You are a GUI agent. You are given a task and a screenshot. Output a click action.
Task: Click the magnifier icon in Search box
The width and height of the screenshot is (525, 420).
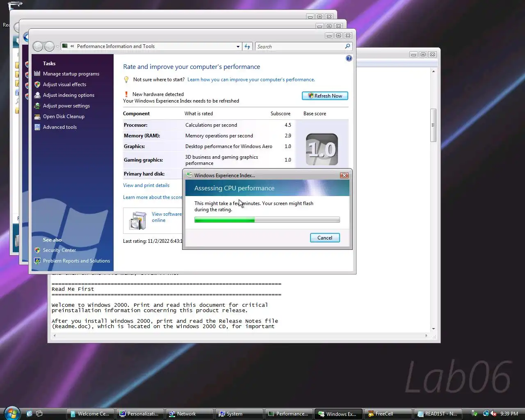[347, 46]
